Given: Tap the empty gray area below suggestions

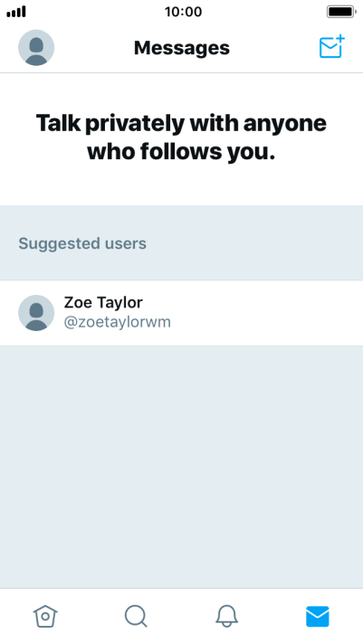Looking at the screenshot, I should 181,467.
